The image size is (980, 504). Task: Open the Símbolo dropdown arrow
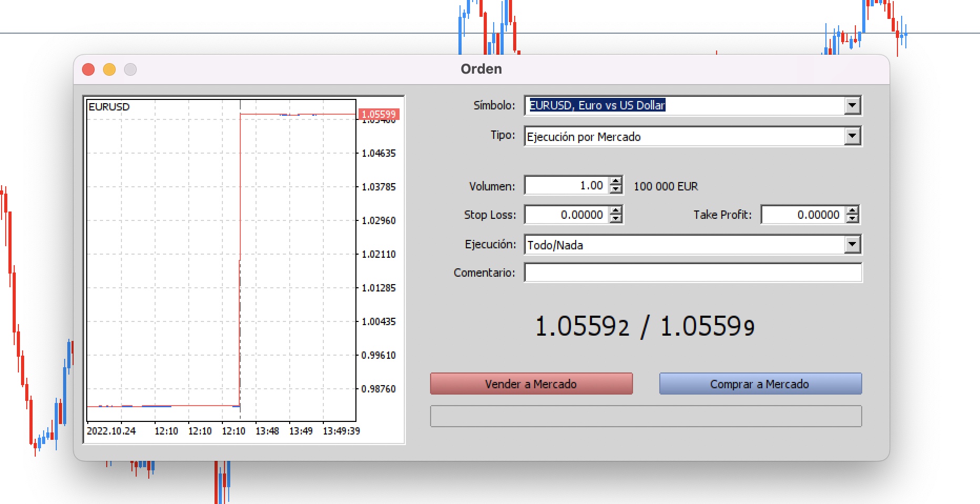[852, 106]
